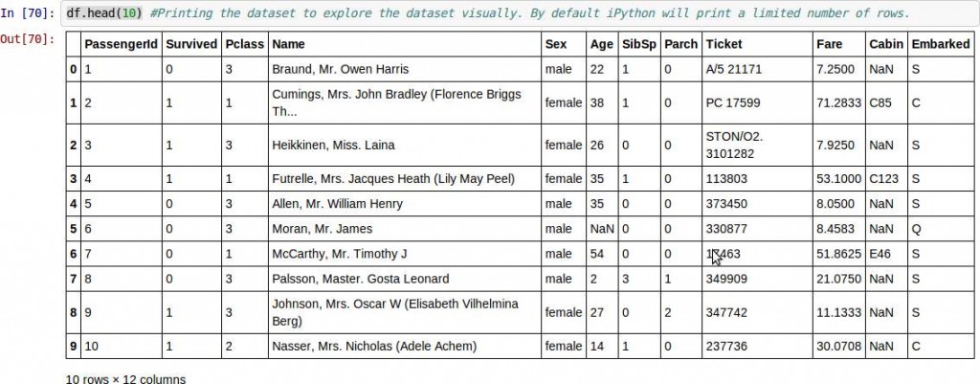This screenshot has height=384, width=980.
Task: Click the df.head(10) code input cell
Action: coord(517,14)
